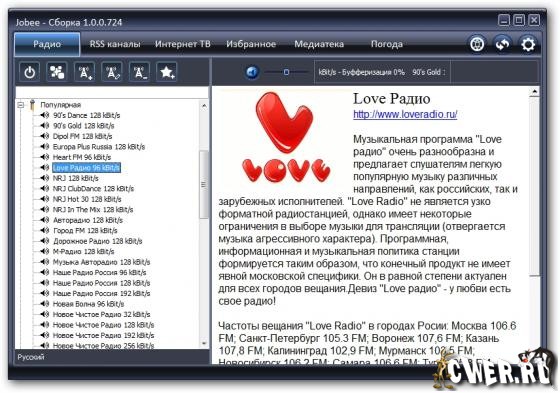Select Europa Plus Russia 128 kBit/s
The image size is (560, 393).
coord(99,146)
